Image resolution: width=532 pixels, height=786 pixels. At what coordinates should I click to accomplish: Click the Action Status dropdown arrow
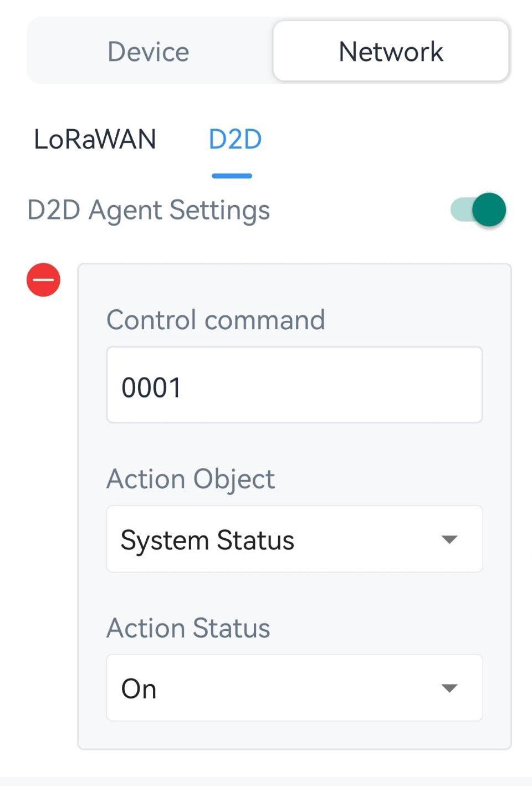coord(449,688)
